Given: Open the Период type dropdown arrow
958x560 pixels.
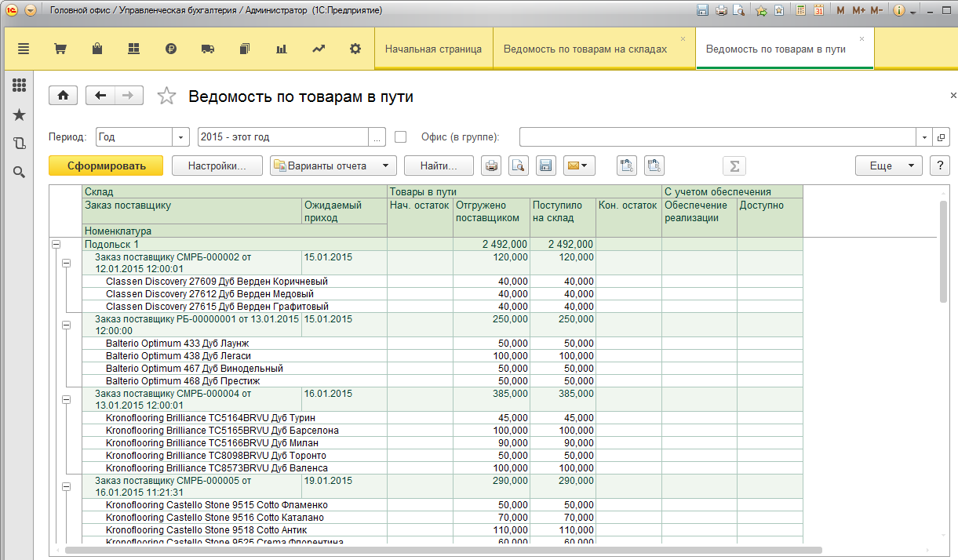Looking at the screenshot, I should pyautogui.click(x=181, y=136).
